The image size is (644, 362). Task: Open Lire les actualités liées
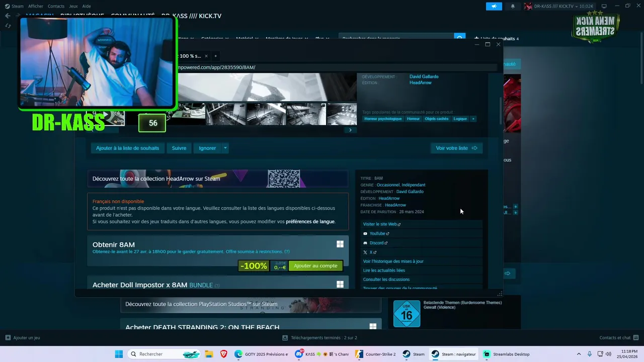coord(384,270)
